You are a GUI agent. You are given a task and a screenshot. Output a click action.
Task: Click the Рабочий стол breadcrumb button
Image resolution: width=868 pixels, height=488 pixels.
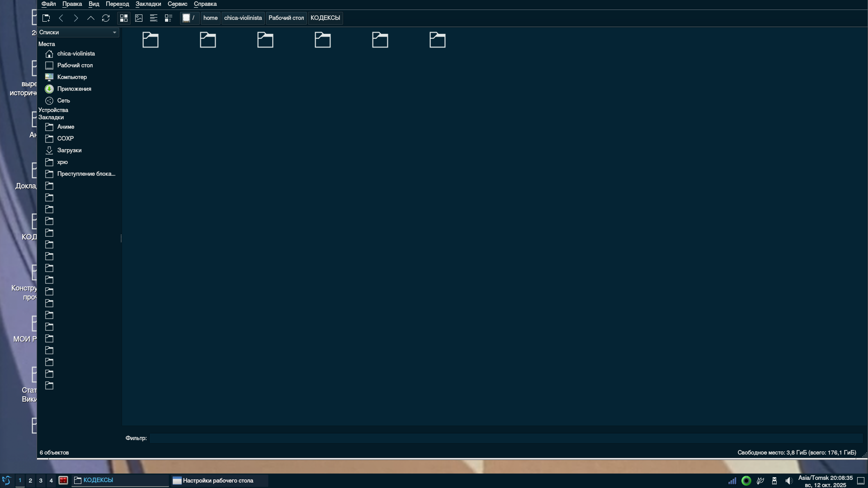pos(286,18)
